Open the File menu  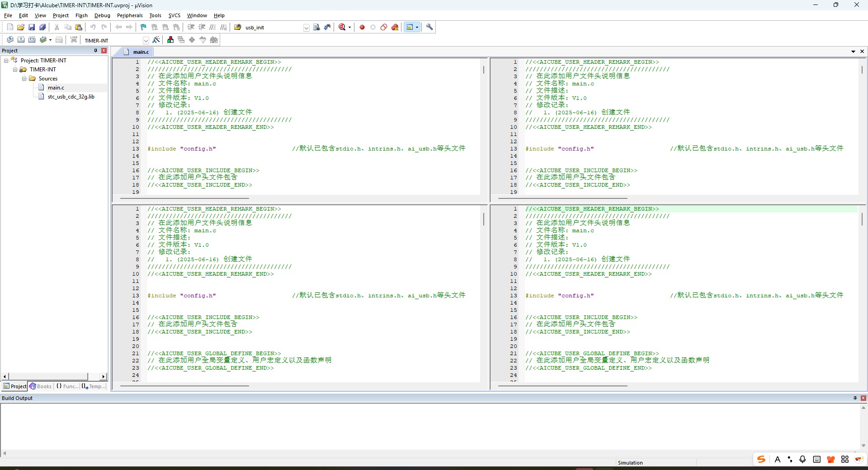pos(8,15)
